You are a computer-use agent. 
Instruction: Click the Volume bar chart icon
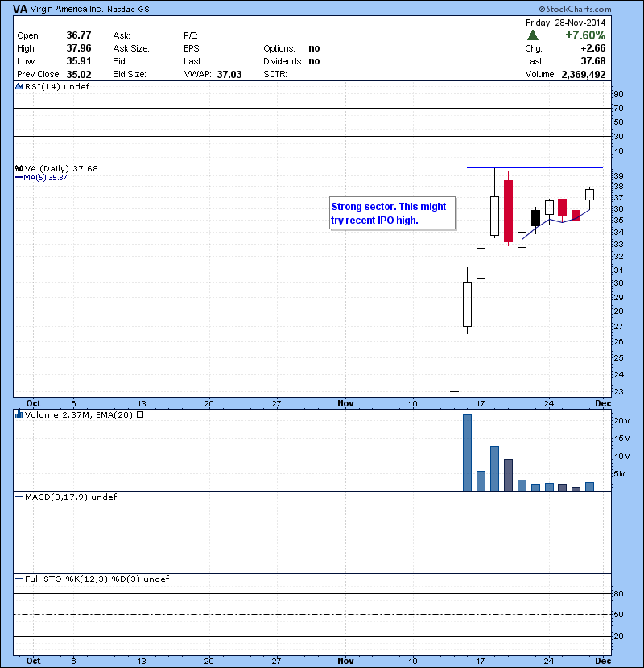pos(19,414)
